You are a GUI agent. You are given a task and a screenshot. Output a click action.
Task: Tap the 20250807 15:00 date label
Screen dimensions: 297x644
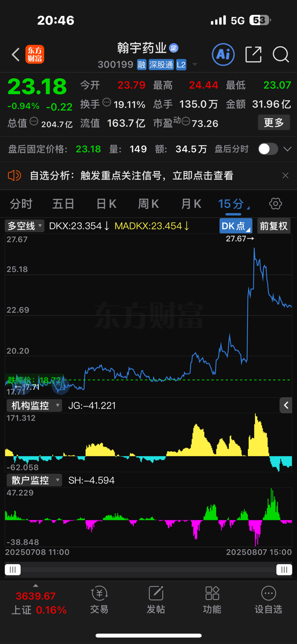[259, 552]
